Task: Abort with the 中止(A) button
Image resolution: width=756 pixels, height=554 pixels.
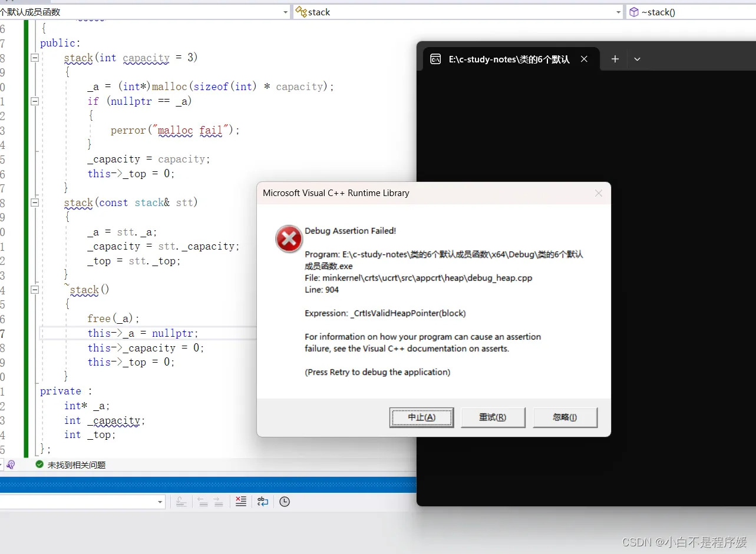Action: 421,417
